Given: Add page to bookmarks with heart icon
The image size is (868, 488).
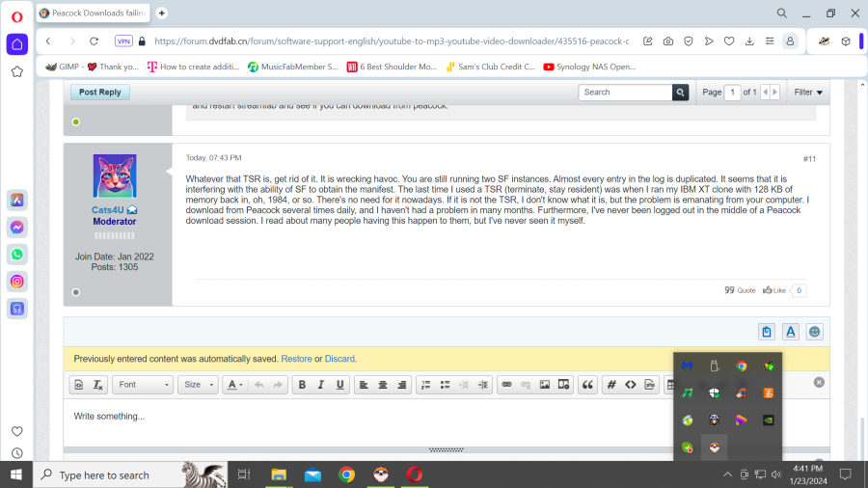Looking at the screenshot, I should 729,41.
